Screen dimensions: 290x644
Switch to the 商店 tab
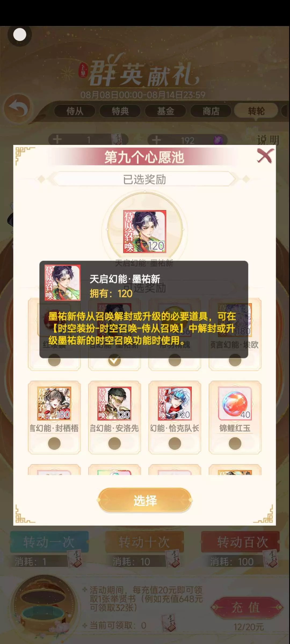point(211,111)
